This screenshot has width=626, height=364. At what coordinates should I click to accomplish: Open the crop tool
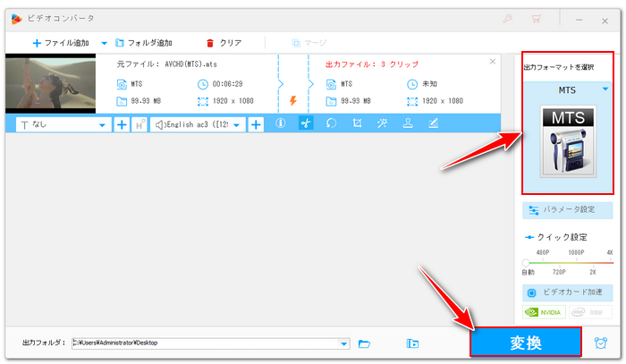click(x=357, y=124)
